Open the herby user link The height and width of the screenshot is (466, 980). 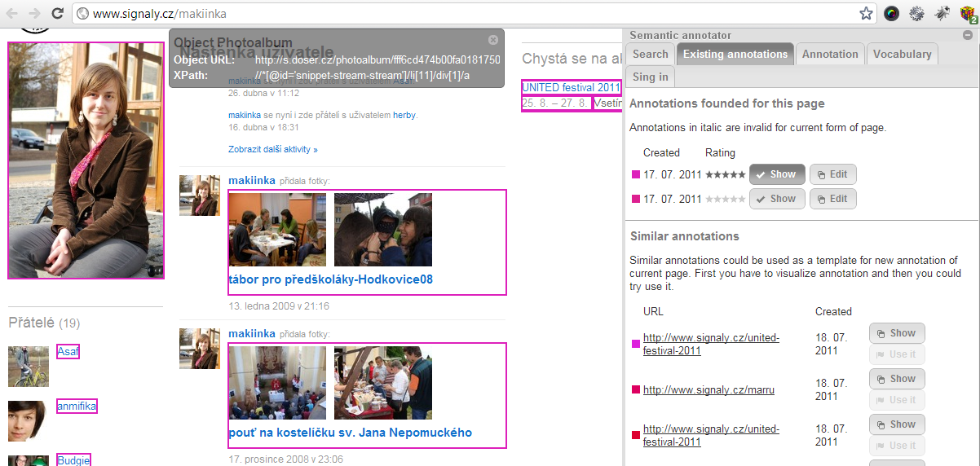404,116
